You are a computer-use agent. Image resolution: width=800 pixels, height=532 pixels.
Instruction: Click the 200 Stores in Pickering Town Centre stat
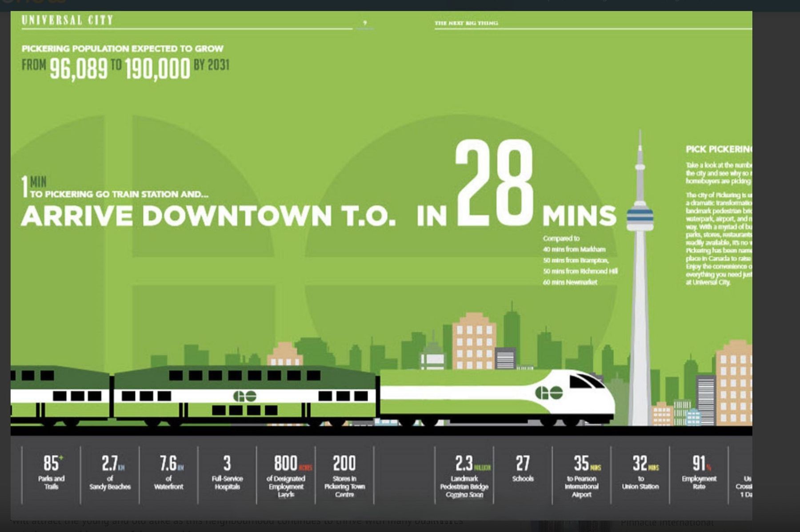click(344, 476)
